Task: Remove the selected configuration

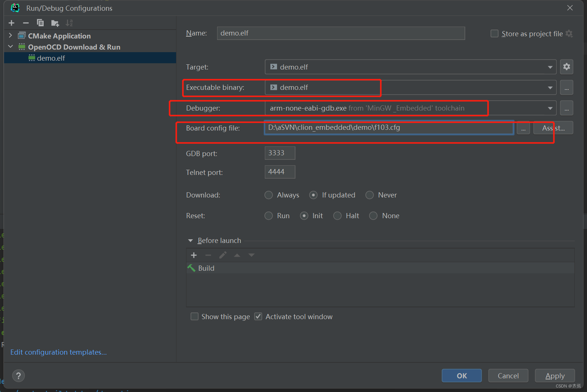Action: 26,23
